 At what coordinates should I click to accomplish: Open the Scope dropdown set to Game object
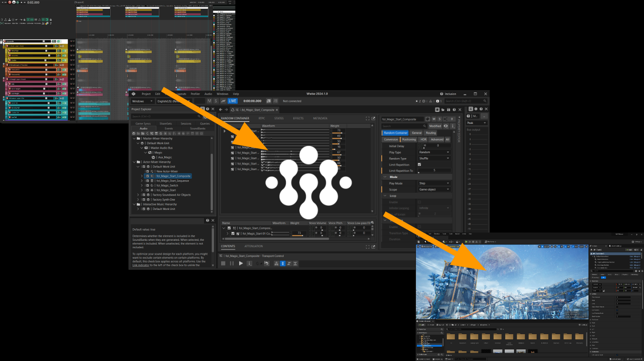pos(434,190)
